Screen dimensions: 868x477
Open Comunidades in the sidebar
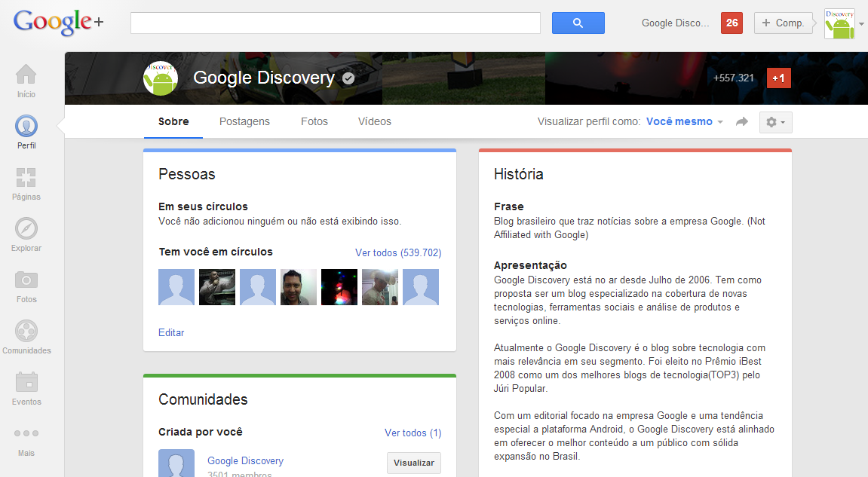[26, 338]
